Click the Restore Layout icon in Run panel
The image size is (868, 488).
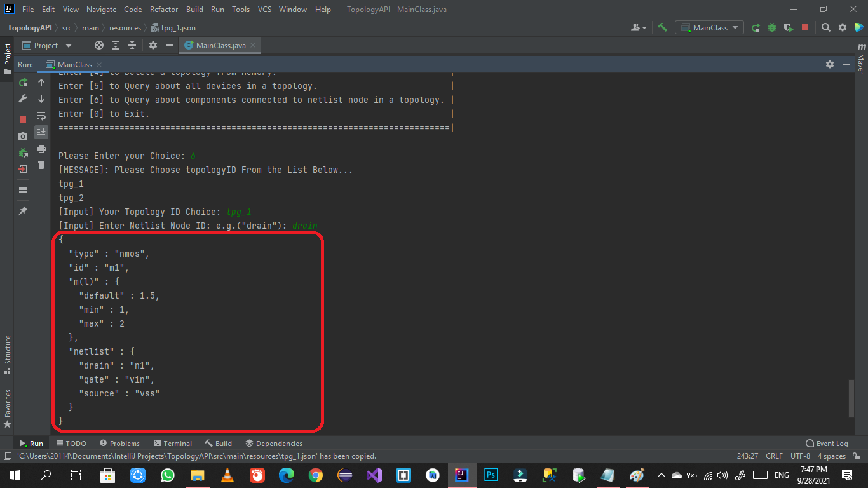pyautogui.click(x=23, y=190)
